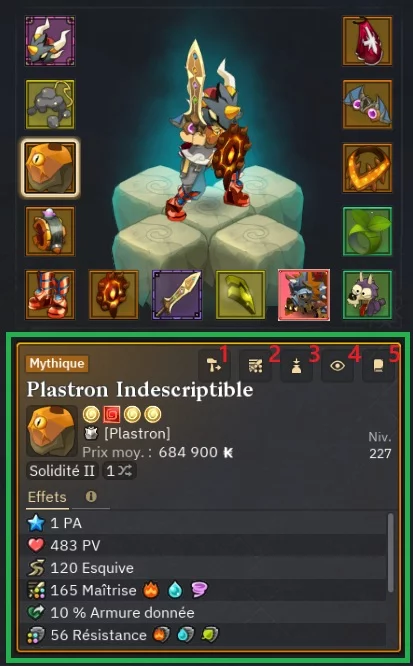The height and width of the screenshot is (666, 413).
Task: Click the grey stone amulet slot
Action: coord(50,104)
